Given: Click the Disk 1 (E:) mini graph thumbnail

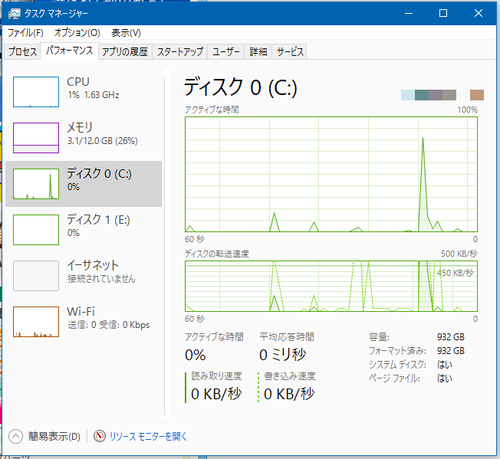Looking at the screenshot, I should pos(36,230).
